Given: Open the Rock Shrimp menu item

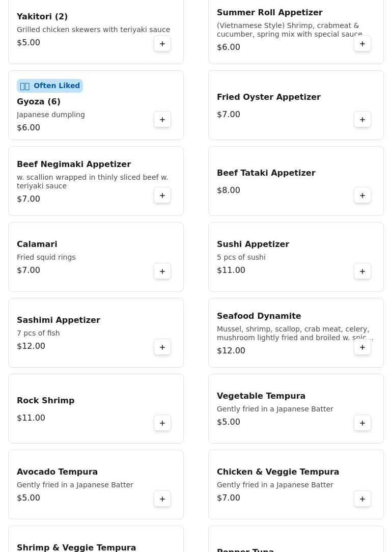Looking at the screenshot, I should point(46,401).
